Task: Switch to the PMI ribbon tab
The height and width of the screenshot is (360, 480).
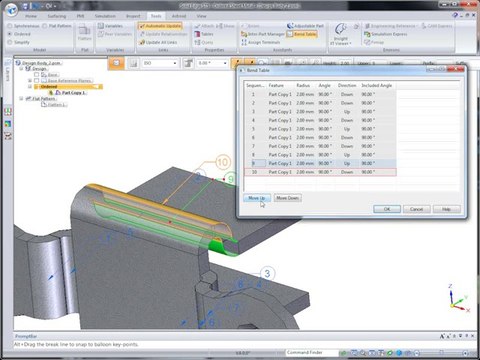Action: 80,16
